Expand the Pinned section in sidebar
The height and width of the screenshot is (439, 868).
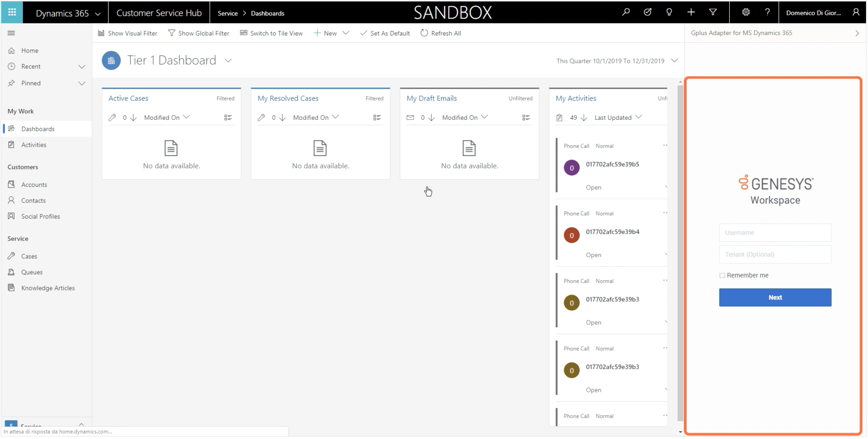click(82, 83)
